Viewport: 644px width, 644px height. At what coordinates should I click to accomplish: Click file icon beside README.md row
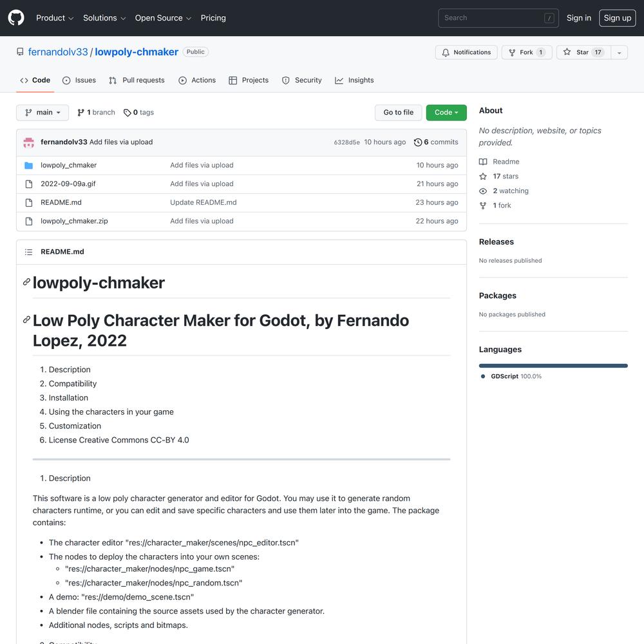click(x=29, y=202)
